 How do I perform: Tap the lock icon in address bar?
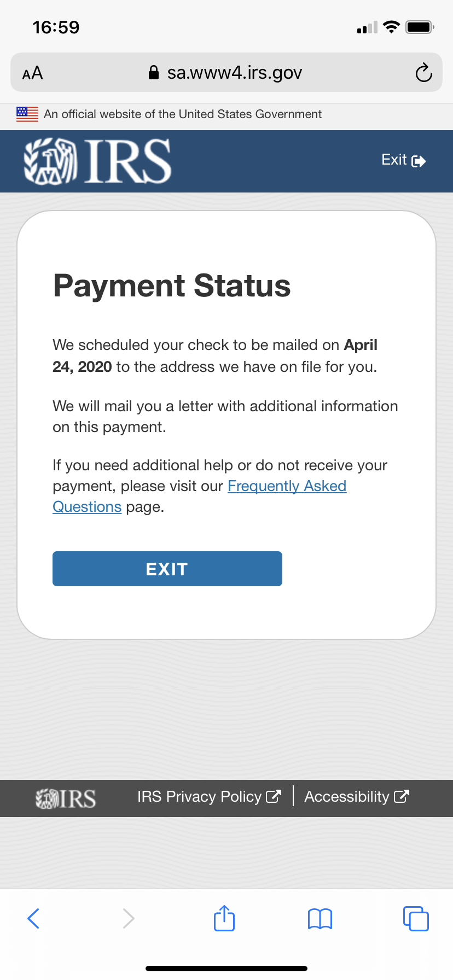[154, 73]
